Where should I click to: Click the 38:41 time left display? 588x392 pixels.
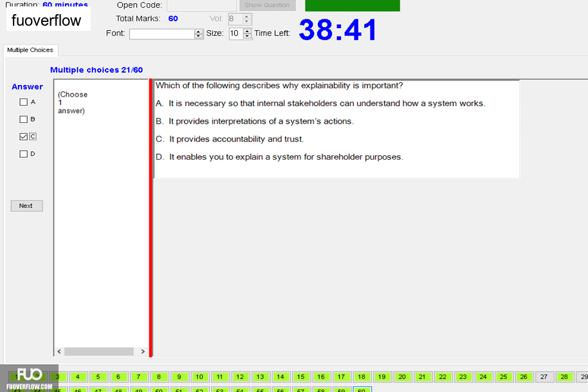point(338,29)
